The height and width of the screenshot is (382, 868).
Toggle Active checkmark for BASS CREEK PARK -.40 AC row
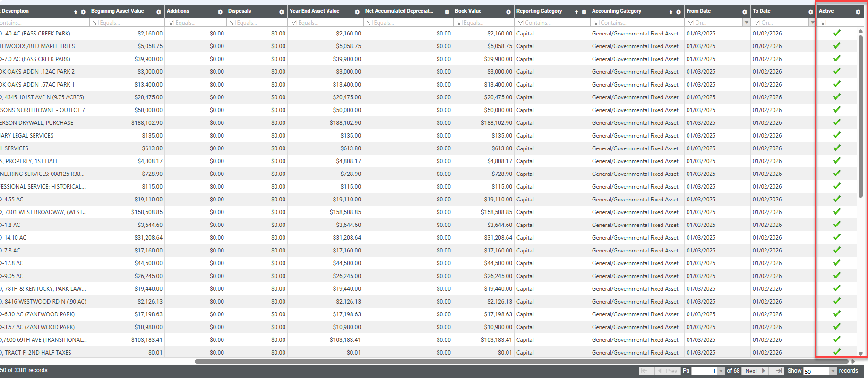coord(836,33)
